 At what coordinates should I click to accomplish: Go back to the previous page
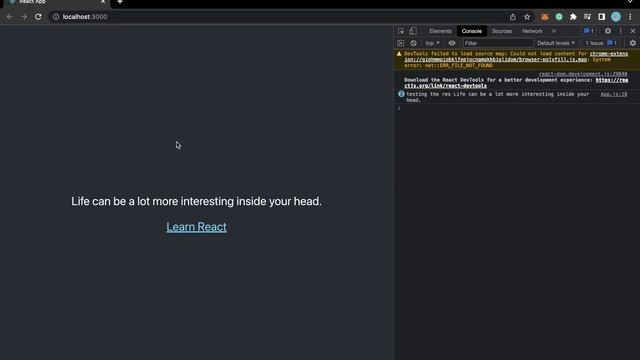9,17
